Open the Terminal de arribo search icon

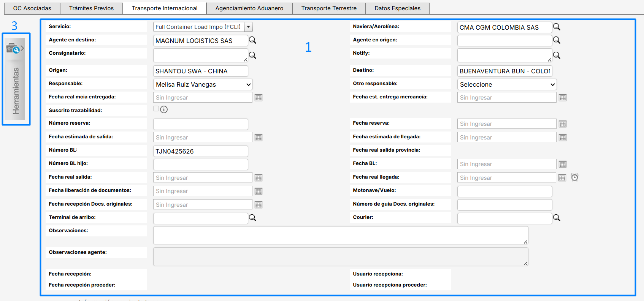coord(252,218)
